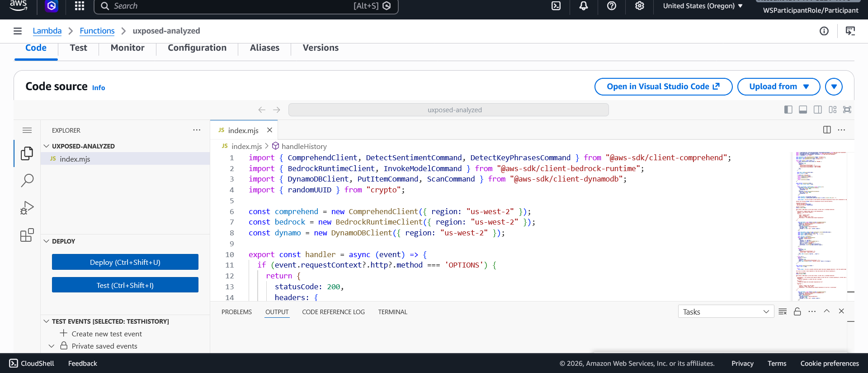The image size is (868, 373).
Task: Toggle full screen editor icon
Action: click(x=847, y=110)
